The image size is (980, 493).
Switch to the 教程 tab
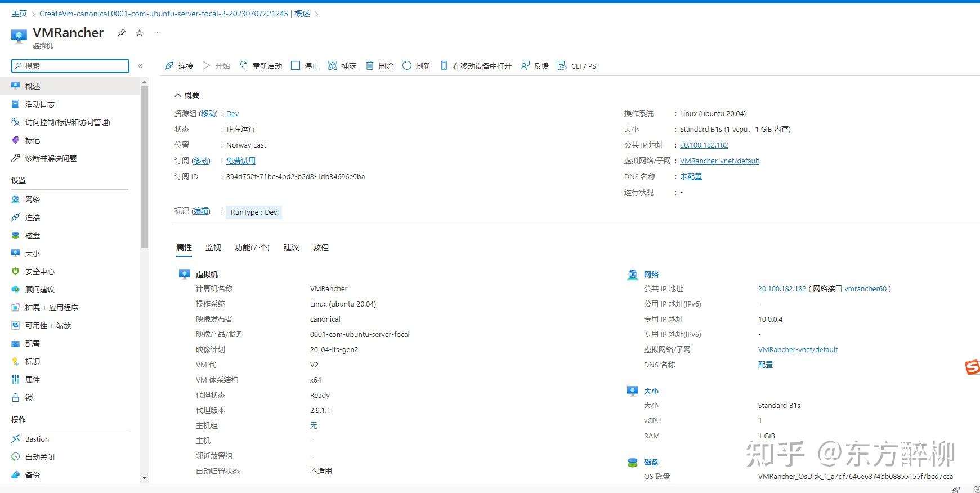tap(321, 247)
